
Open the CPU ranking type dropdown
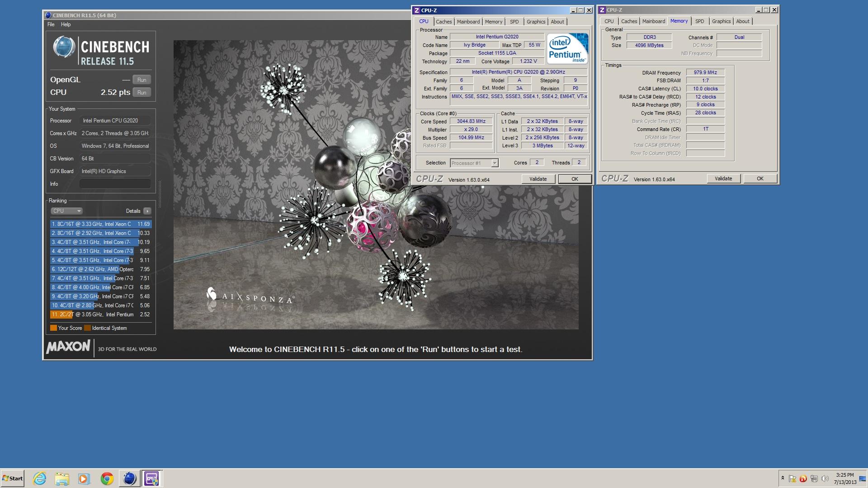(66, 211)
